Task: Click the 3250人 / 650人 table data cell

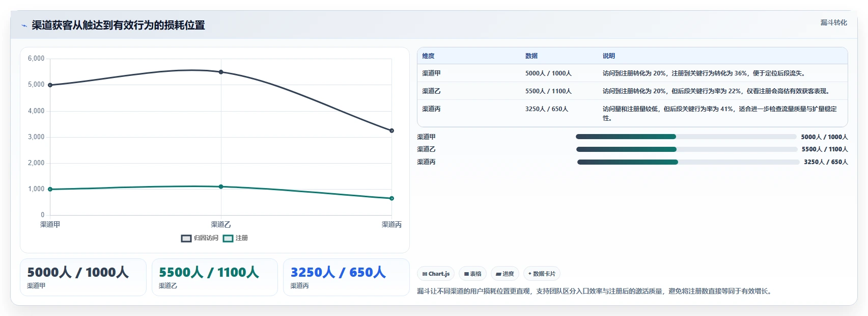Action: (x=547, y=109)
